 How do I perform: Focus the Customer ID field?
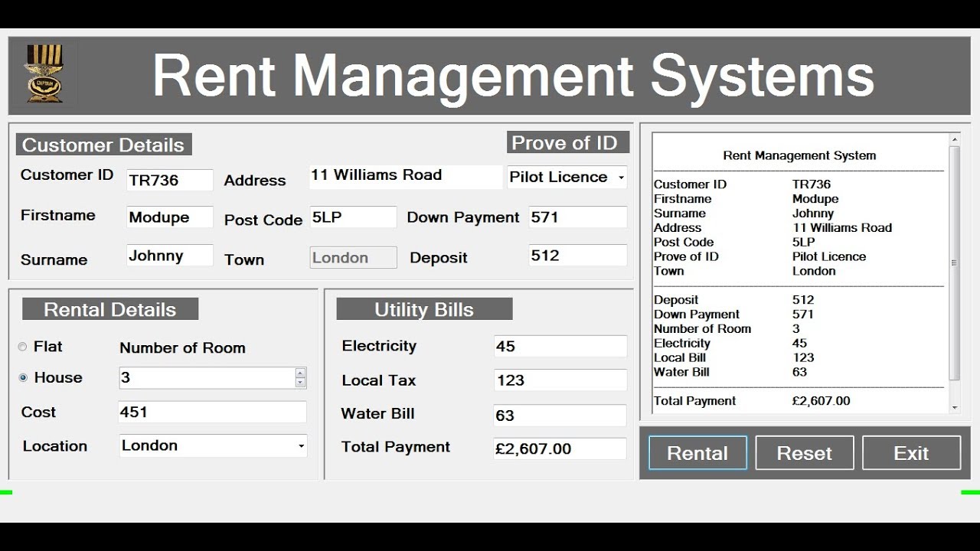(x=170, y=180)
